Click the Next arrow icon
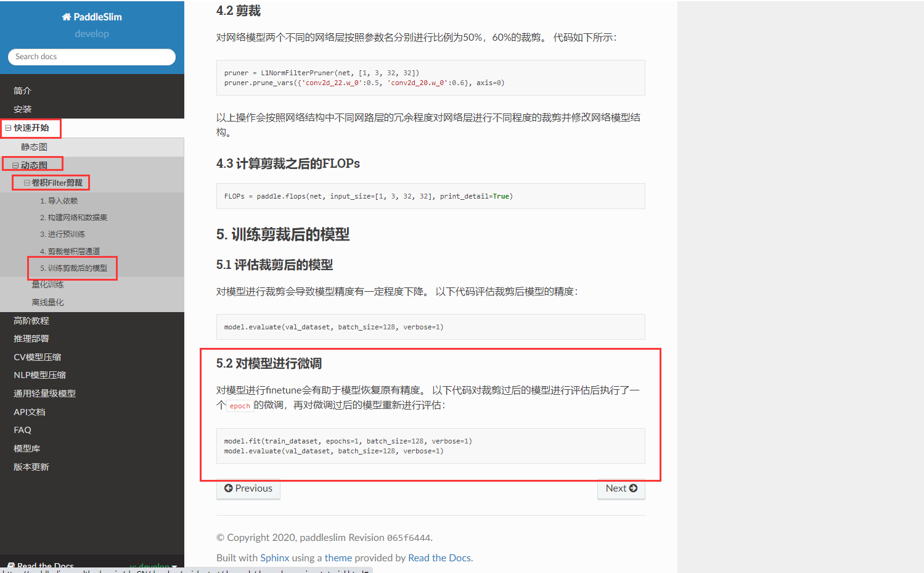The height and width of the screenshot is (573, 924). (x=633, y=488)
